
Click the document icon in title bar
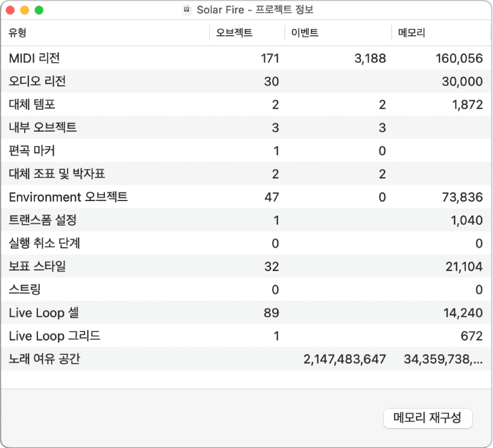(187, 10)
